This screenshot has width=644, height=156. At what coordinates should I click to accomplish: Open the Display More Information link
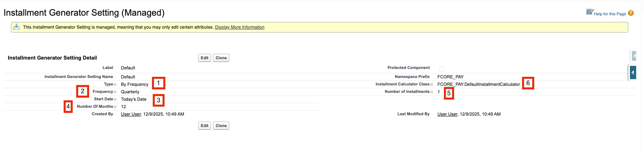(240, 27)
